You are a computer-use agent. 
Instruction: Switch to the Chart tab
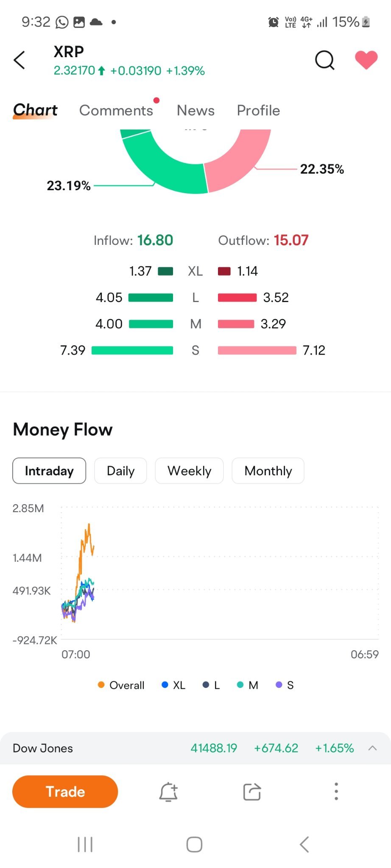coord(35,110)
